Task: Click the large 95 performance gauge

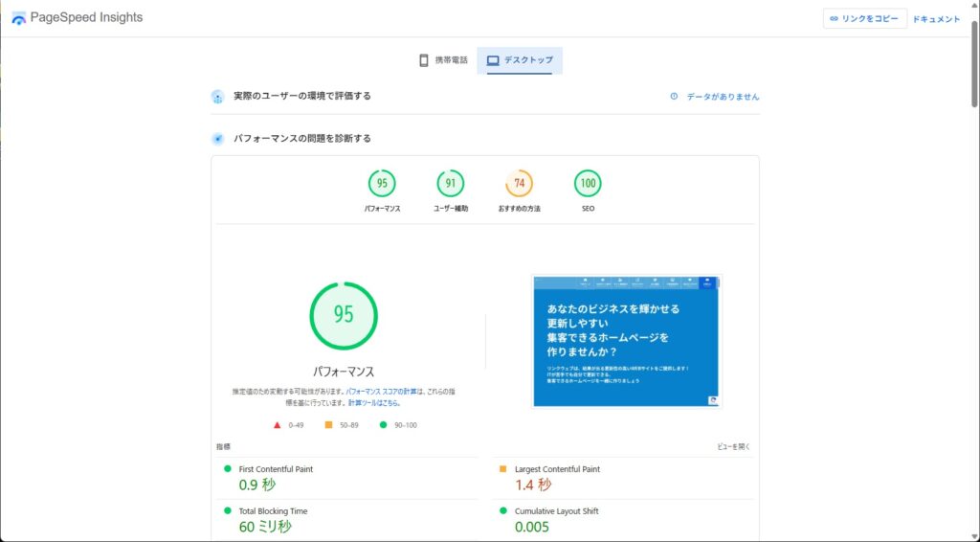Action: (344, 316)
